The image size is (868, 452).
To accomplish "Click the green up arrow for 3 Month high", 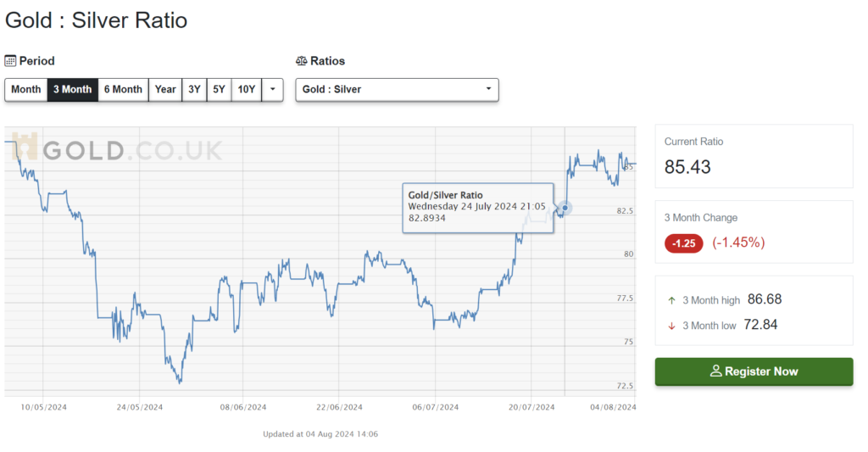I will point(672,300).
